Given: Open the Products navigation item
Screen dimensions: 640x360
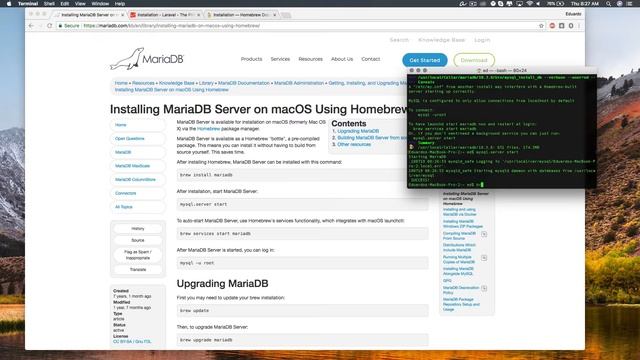Looking at the screenshot, I should click(251, 59).
